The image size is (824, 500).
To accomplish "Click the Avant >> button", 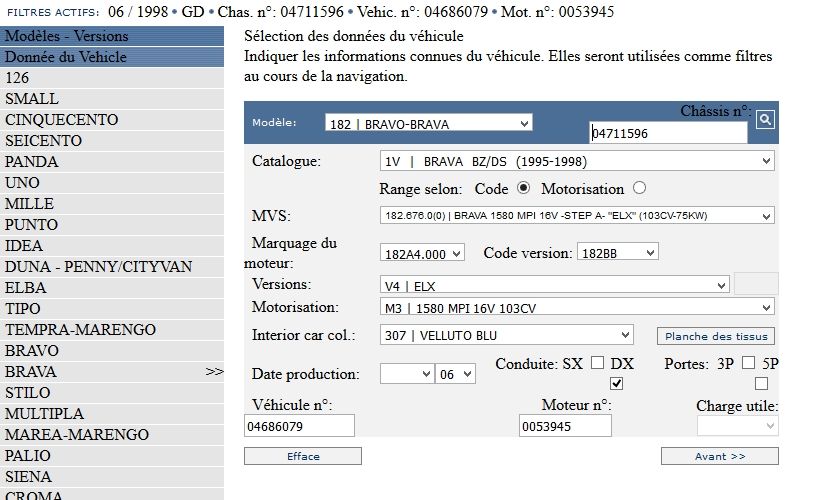I will coord(719,456).
